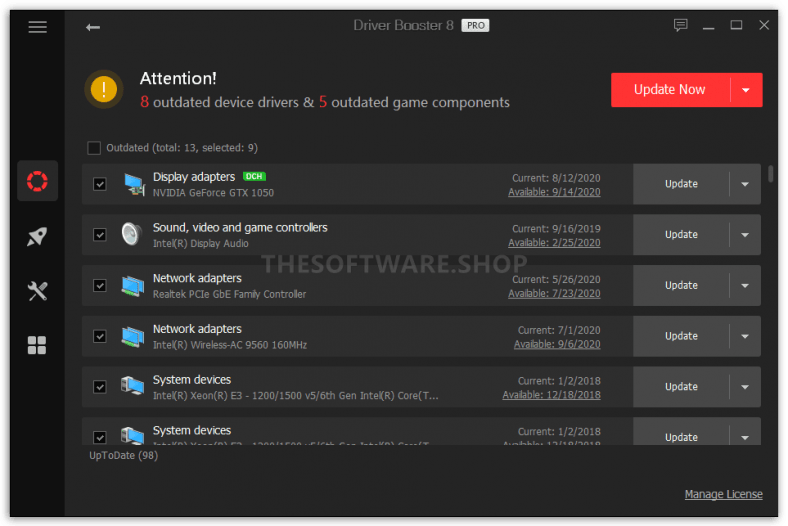Click the yellow Attention warning icon
Image resolution: width=788 pixels, height=526 pixels.
[x=104, y=89]
